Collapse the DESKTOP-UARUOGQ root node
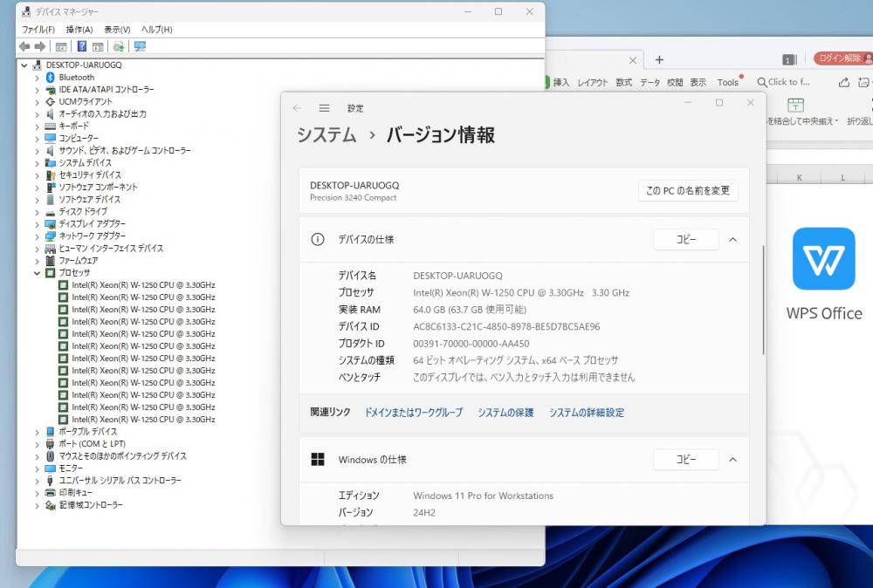873x588 pixels. (x=24, y=65)
